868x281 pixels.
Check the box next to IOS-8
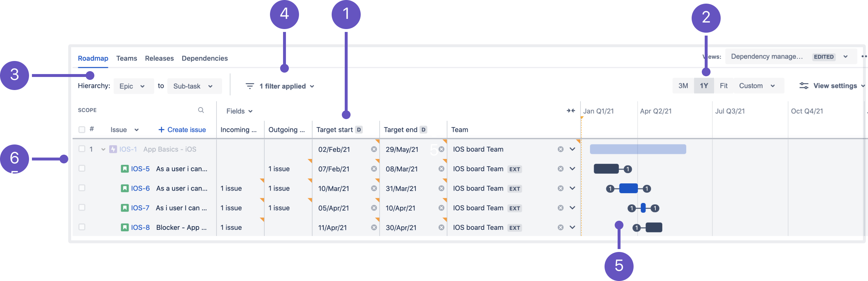(x=82, y=227)
